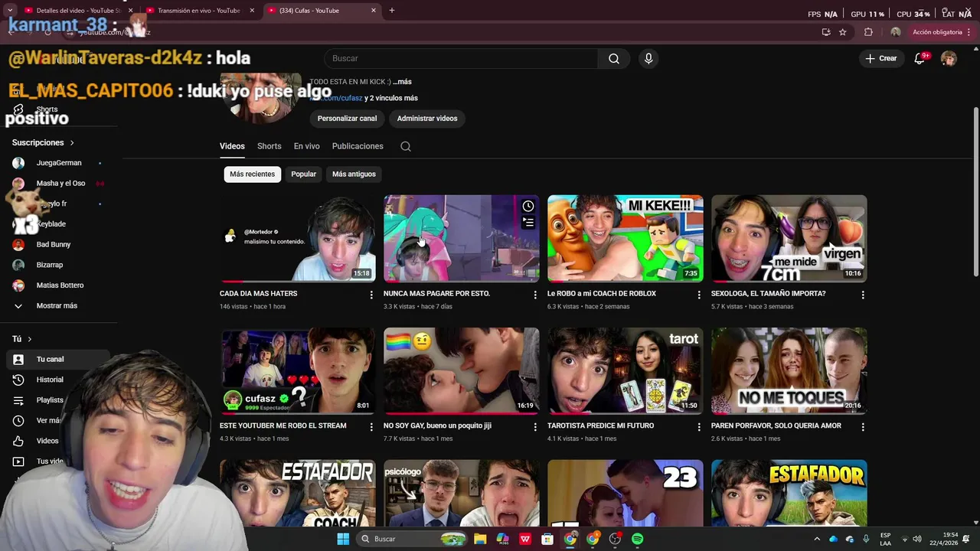Switch to the En vivo tab
Image resolution: width=980 pixels, height=551 pixels.
point(306,146)
